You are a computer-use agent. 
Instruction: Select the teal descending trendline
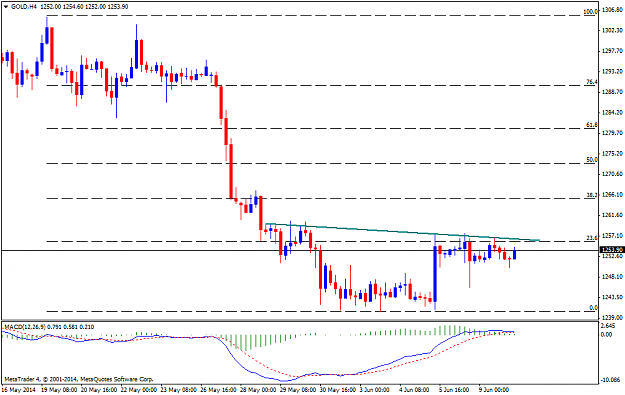(403, 232)
